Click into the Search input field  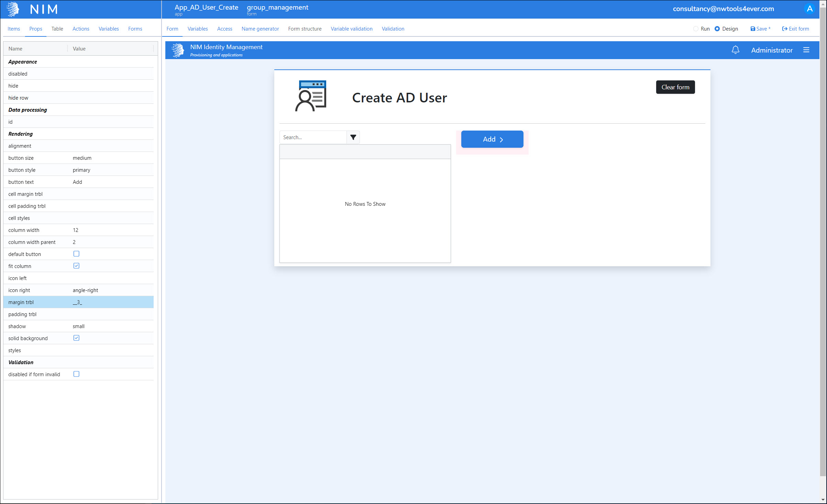point(313,137)
